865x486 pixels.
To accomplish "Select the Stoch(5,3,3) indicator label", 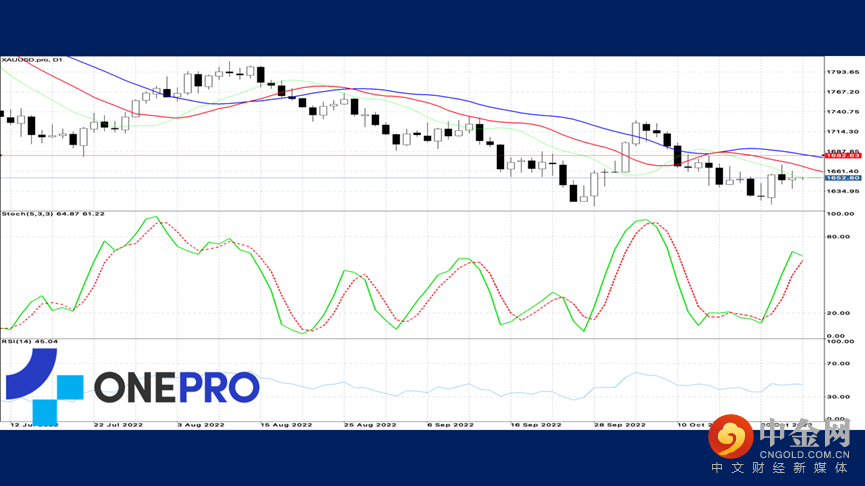I will (x=53, y=213).
